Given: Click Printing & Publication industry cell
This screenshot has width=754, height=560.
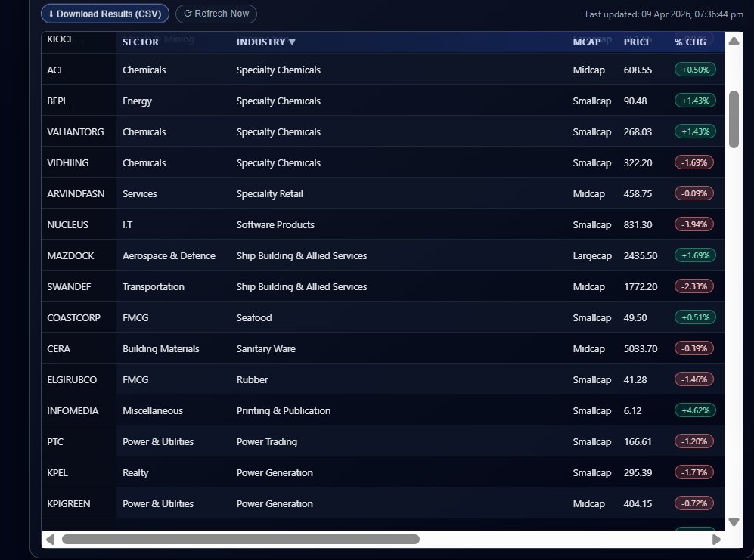Looking at the screenshot, I should [x=284, y=411].
